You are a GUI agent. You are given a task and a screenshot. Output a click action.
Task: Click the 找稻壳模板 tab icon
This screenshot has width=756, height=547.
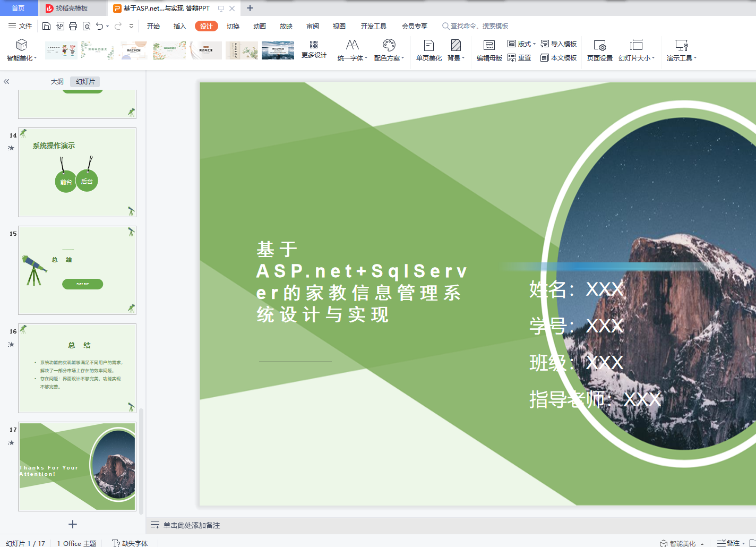click(49, 8)
